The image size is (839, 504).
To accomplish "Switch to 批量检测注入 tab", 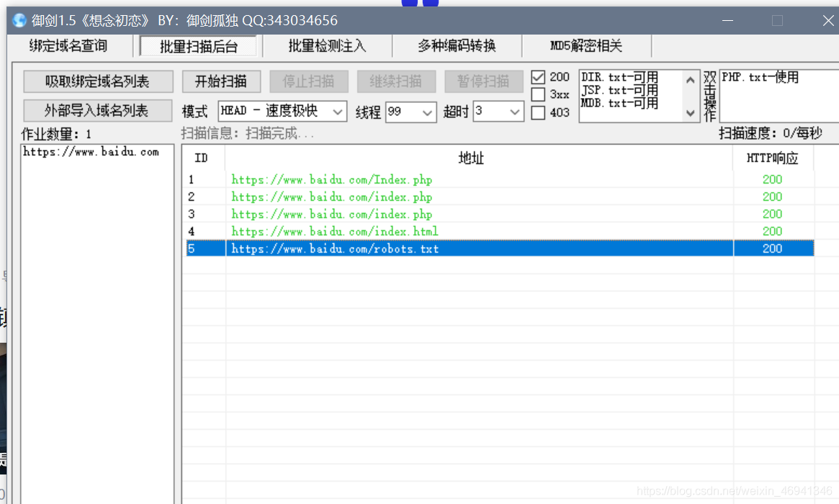I will point(327,46).
